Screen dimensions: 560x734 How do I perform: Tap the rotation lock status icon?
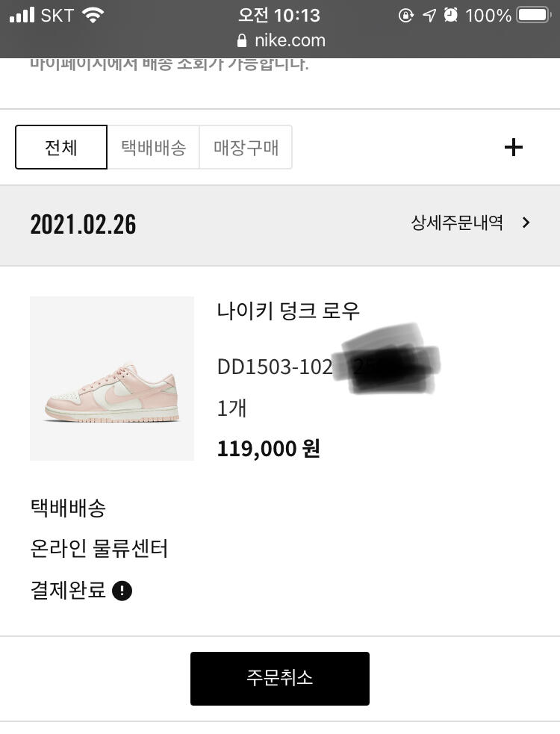pos(406,15)
